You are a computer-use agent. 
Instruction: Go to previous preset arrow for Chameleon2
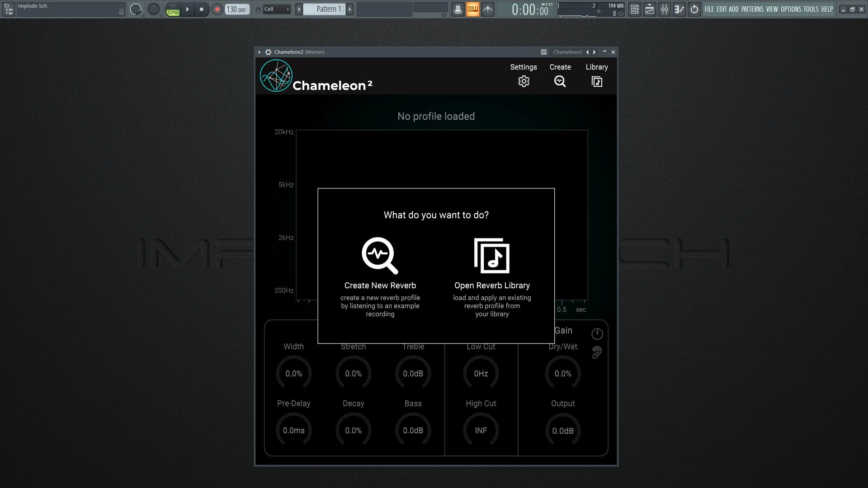click(x=587, y=52)
